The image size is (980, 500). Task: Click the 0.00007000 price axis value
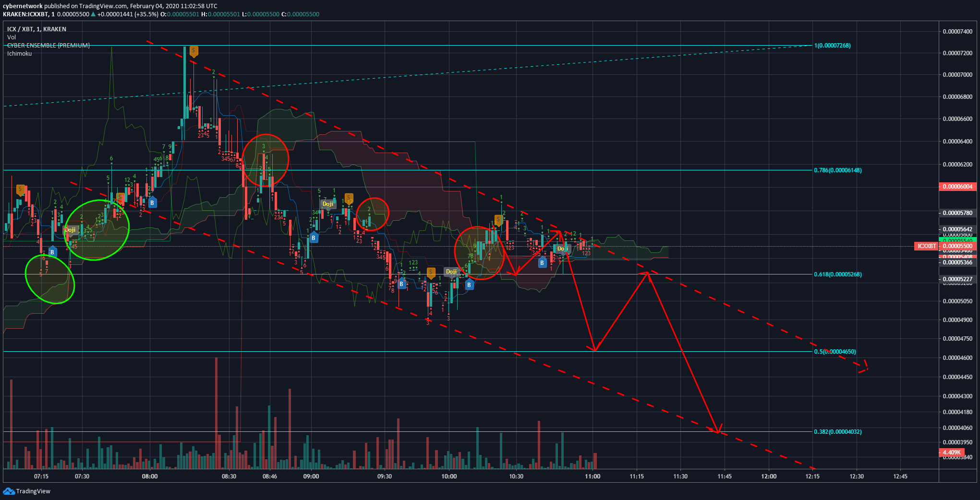957,74
